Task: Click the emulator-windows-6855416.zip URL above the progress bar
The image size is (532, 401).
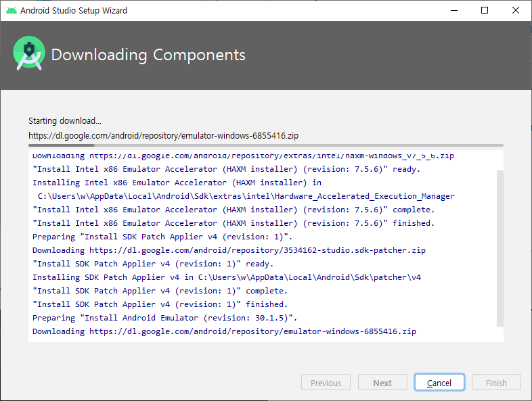Action: tap(164, 136)
